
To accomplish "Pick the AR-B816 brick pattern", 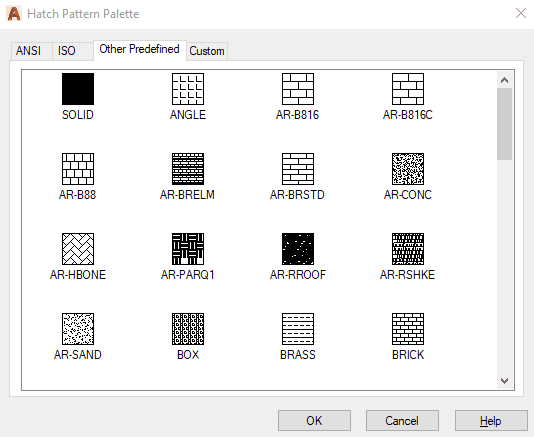I will point(298,89).
